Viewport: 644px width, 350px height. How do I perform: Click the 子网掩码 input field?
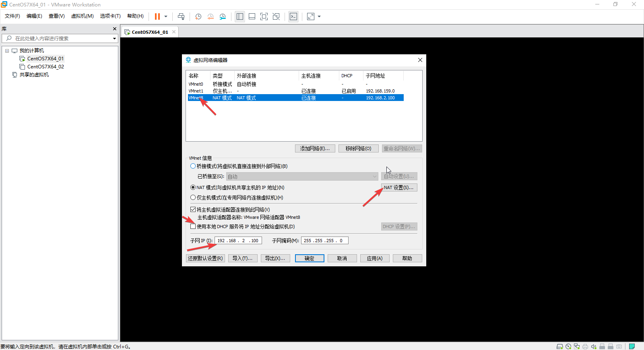tap(325, 241)
